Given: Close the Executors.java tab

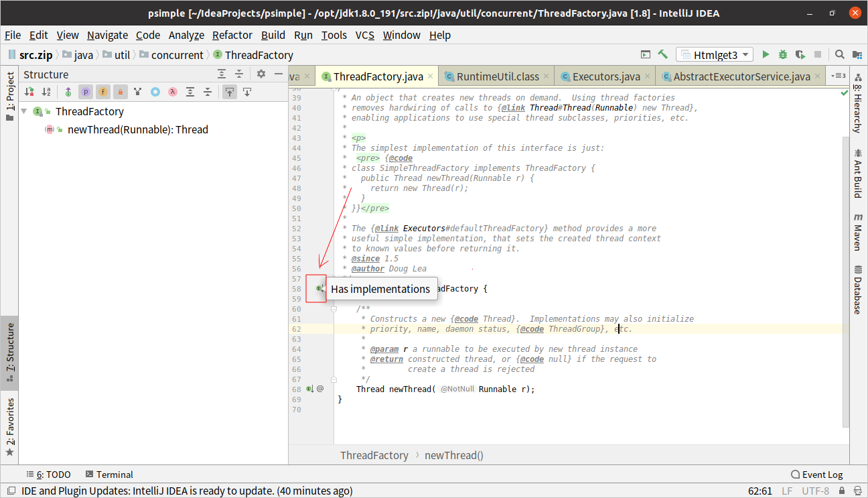Looking at the screenshot, I should coord(647,77).
